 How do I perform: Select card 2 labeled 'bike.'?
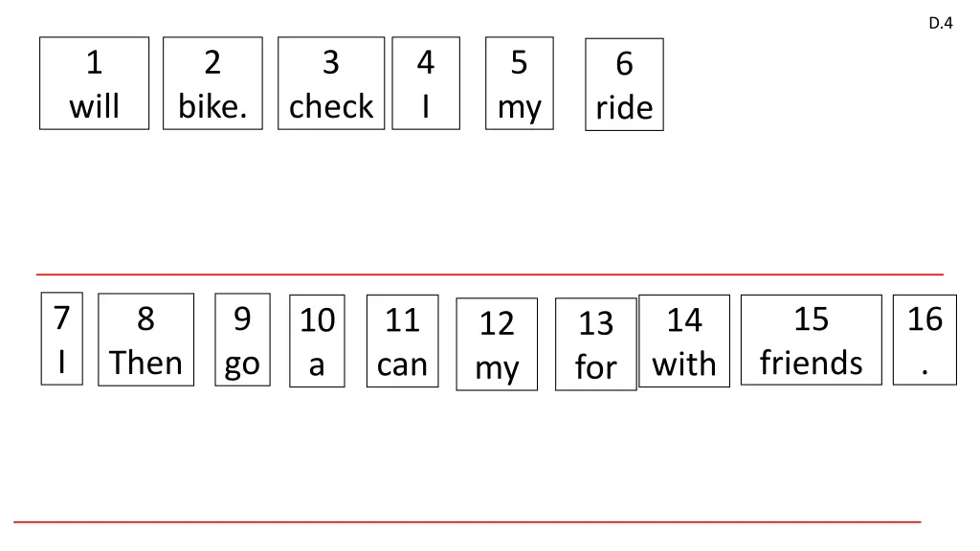point(212,83)
